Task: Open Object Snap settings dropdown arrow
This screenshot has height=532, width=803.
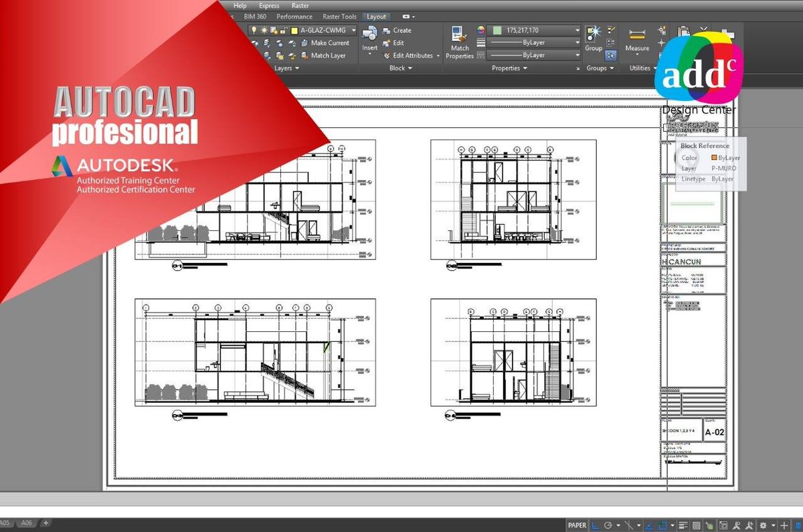Action: tap(673, 525)
